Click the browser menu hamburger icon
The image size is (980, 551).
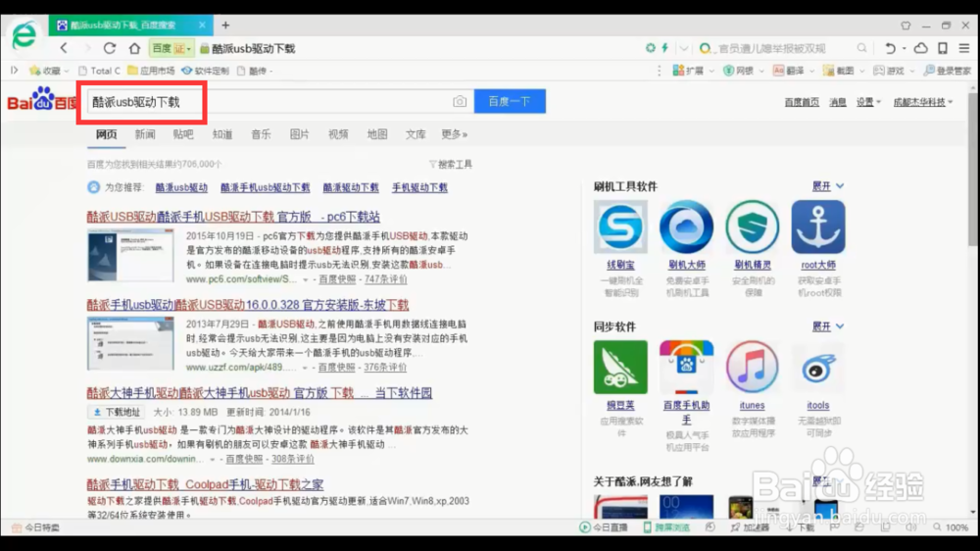[964, 48]
